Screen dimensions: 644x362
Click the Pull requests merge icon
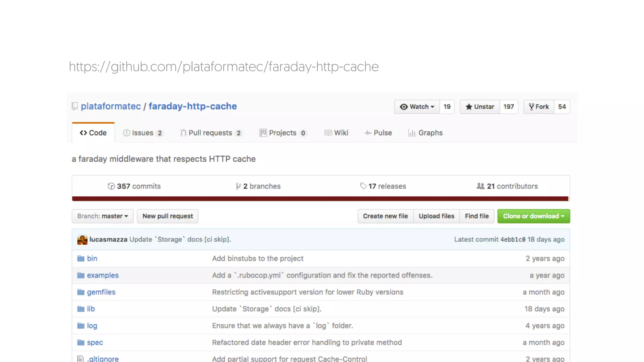click(183, 133)
